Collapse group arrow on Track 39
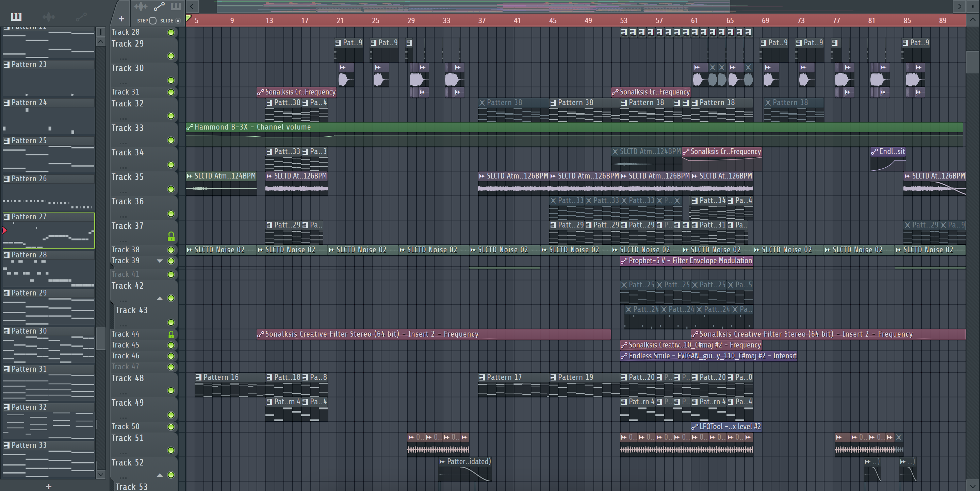 point(160,261)
